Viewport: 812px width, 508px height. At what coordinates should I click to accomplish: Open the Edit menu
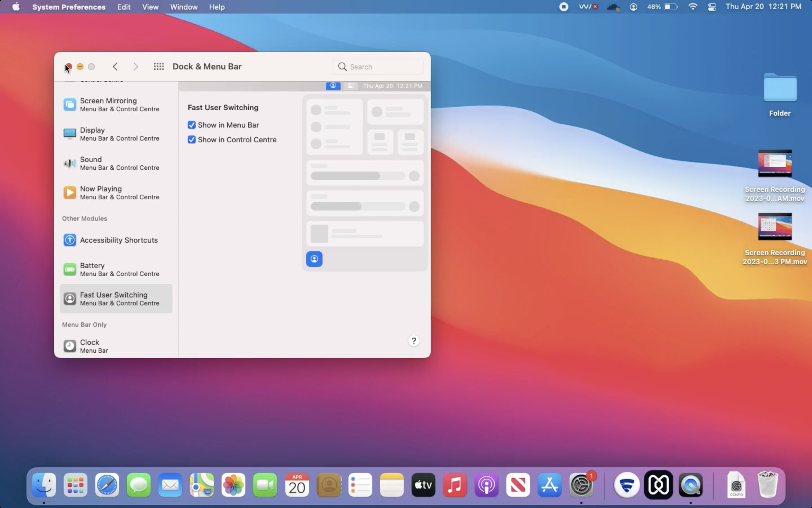[x=123, y=7]
